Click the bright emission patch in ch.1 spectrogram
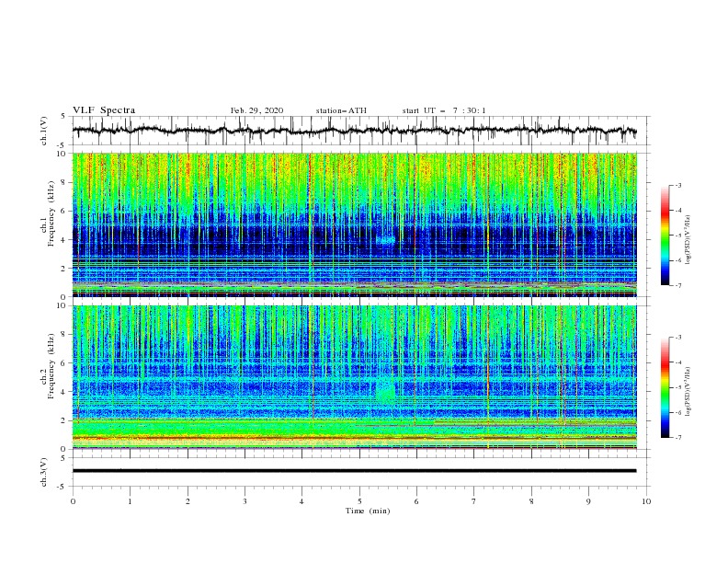Viewport: 728px width, 563px height. [385, 240]
